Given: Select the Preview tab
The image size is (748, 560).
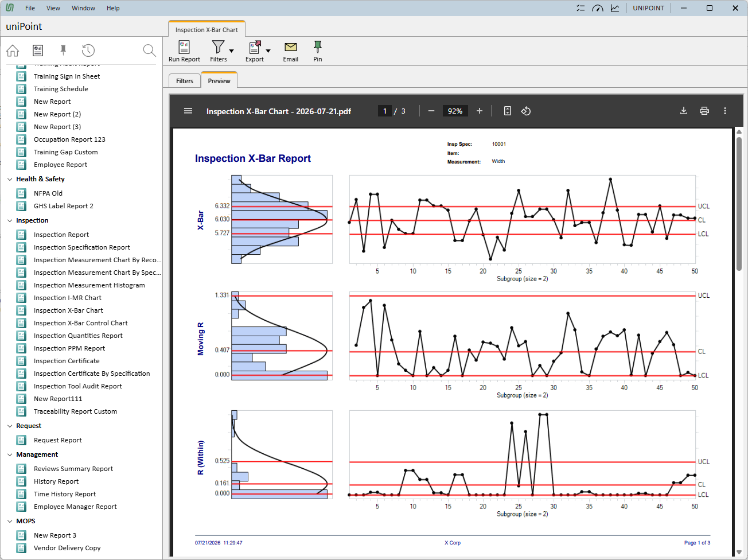Looking at the screenshot, I should click(x=219, y=81).
